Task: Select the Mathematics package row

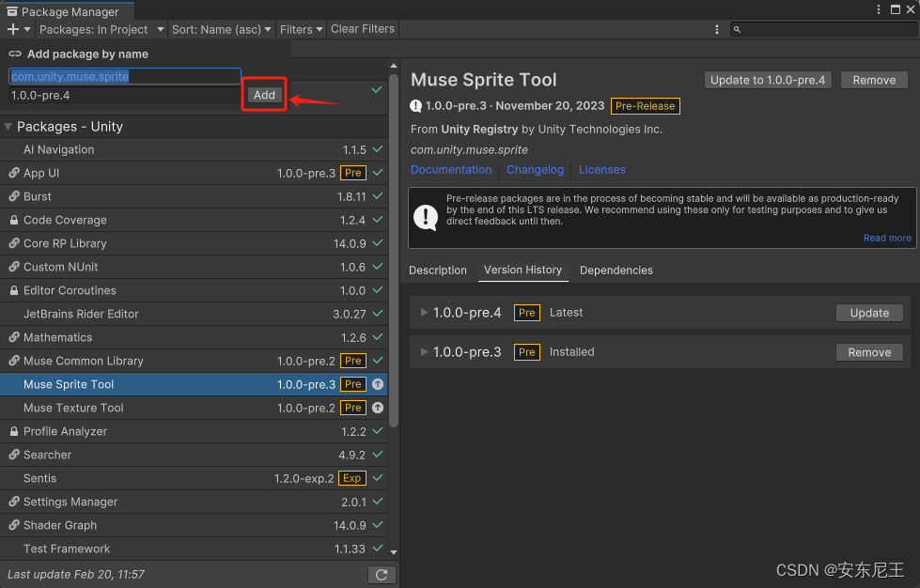Action: pyautogui.click(x=194, y=337)
